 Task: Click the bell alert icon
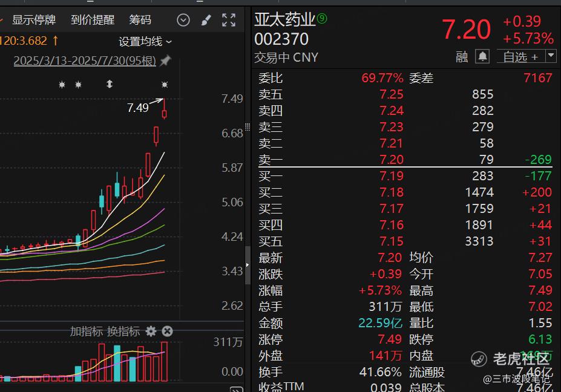pos(482,56)
